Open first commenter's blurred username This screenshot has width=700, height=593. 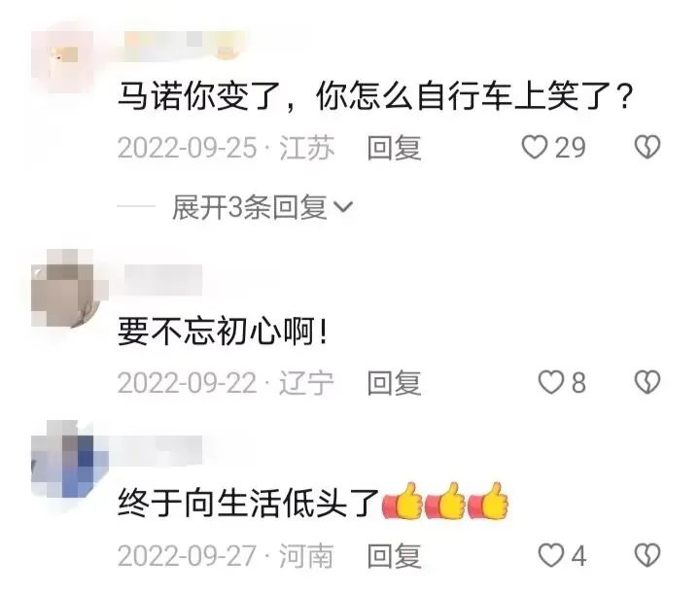click(x=184, y=45)
